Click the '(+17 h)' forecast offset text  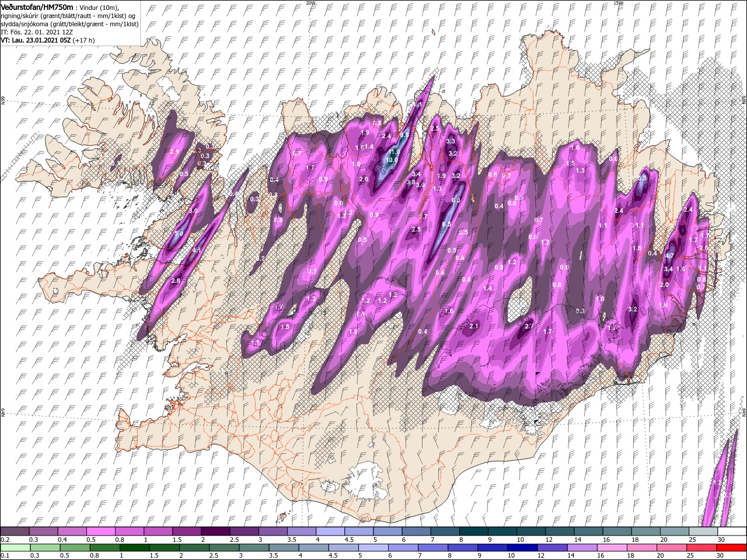tap(84, 40)
